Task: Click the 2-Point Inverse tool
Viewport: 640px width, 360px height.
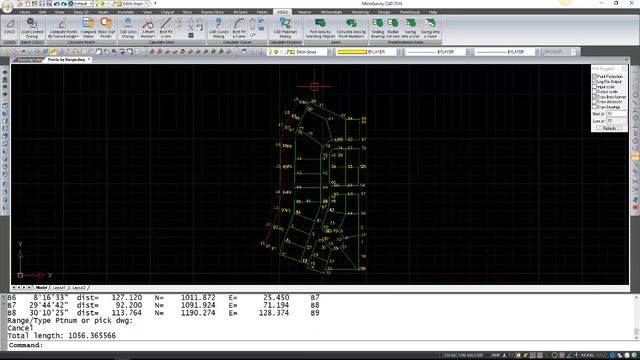Action: coord(147,27)
